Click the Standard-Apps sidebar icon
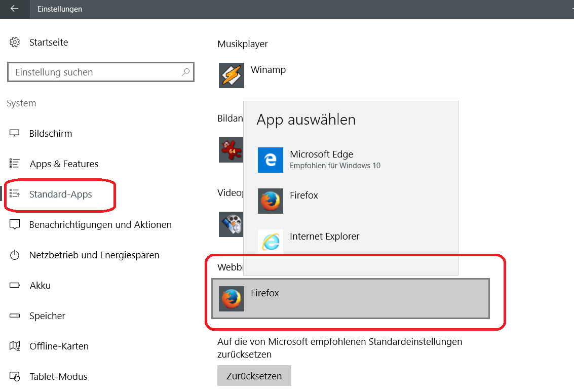Viewport: 574px width, 392px height. point(15,194)
